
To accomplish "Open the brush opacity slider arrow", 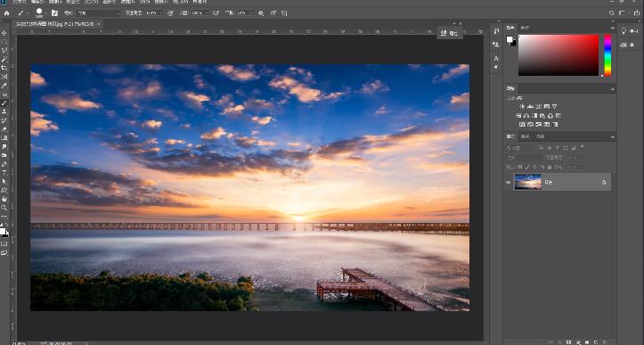I will pos(160,13).
